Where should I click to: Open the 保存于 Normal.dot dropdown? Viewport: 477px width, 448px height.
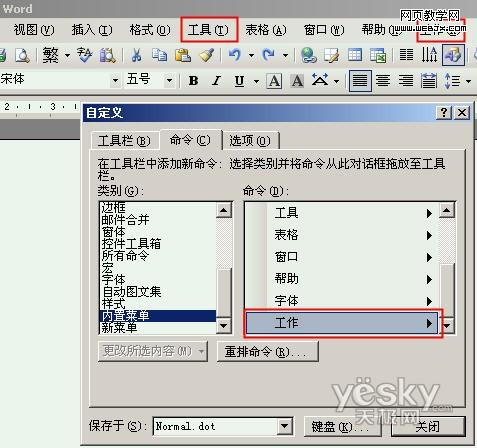[x=284, y=426]
